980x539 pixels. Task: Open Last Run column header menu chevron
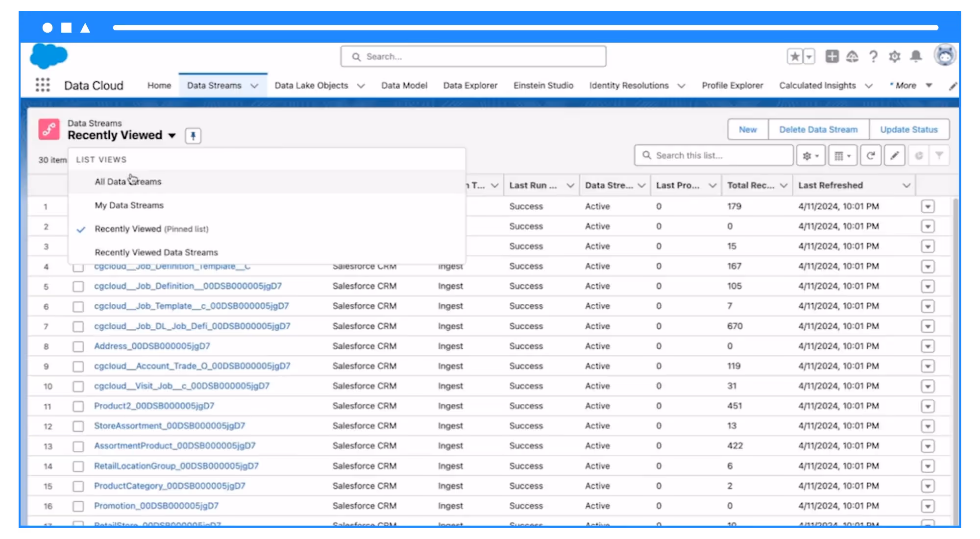pos(570,186)
